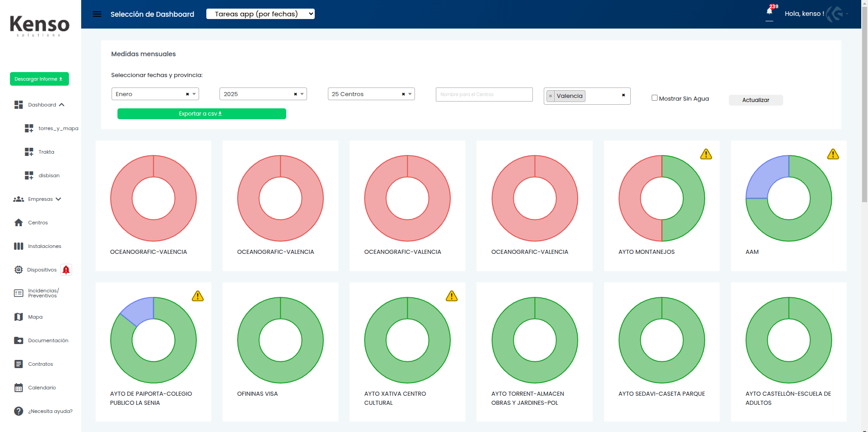Click the Documentación folder icon
The height and width of the screenshot is (432, 868).
tap(19, 340)
